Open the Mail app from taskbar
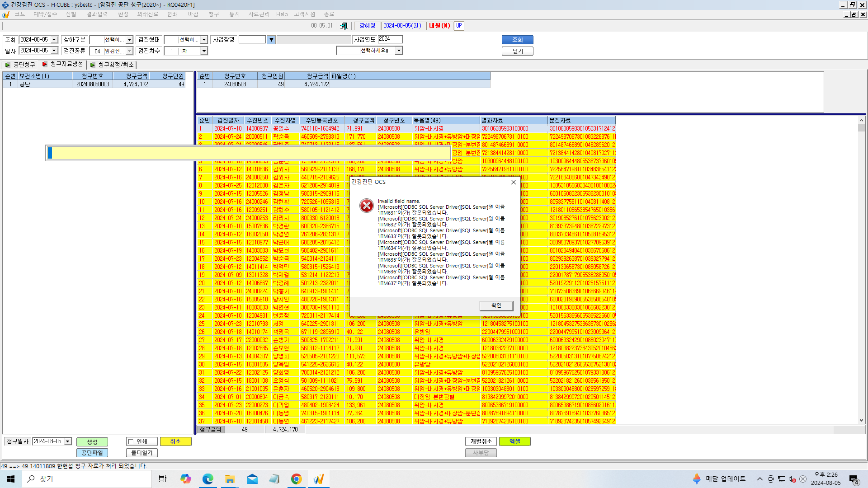Image resolution: width=868 pixels, height=488 pixels. coord(252,479)
